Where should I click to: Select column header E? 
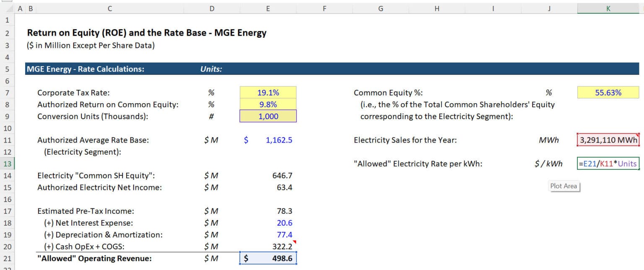click(x=268, y=8)
